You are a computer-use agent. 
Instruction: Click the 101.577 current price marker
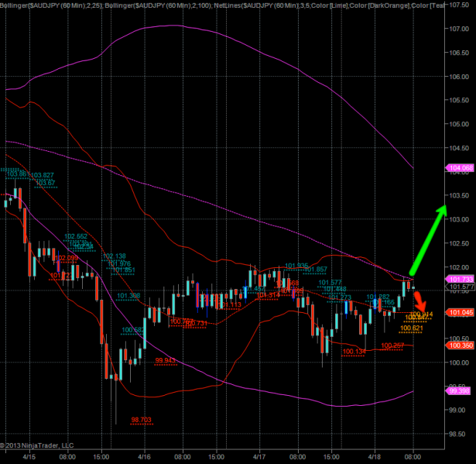(460, 287)
